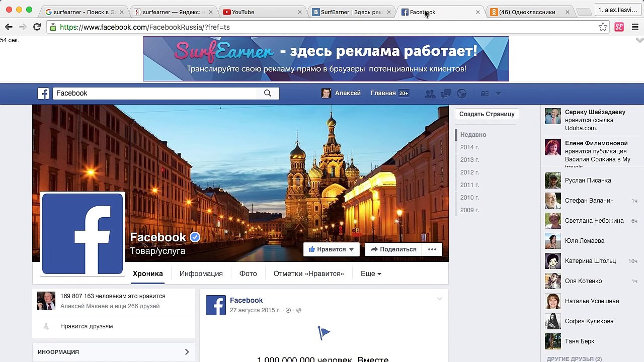This screenshot has height=362, width=644.
Task: Open the messages icon in header
Action: click(x=446, y=94)
